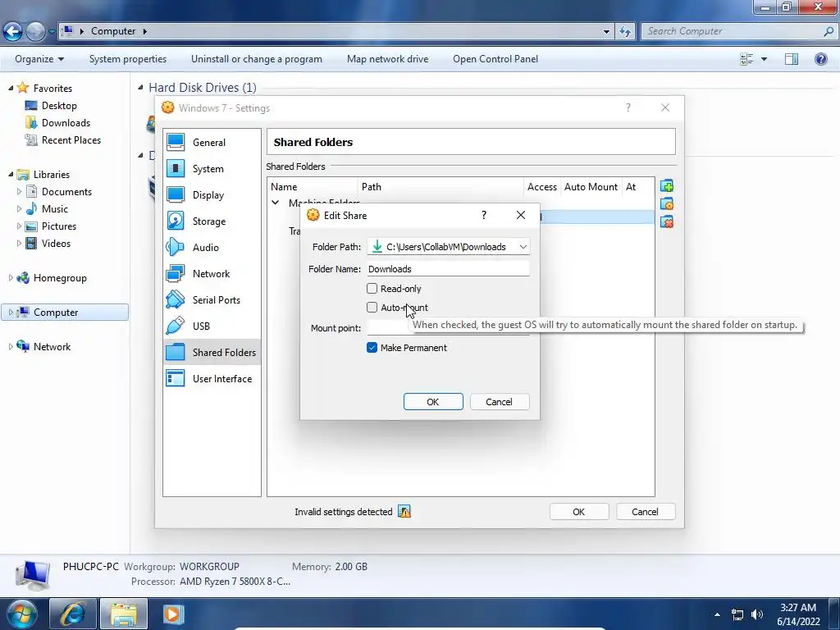Open the USB settings category
The width and height of the screenshot is (840, 630).
pyautogui.click(x=212, y=326)
